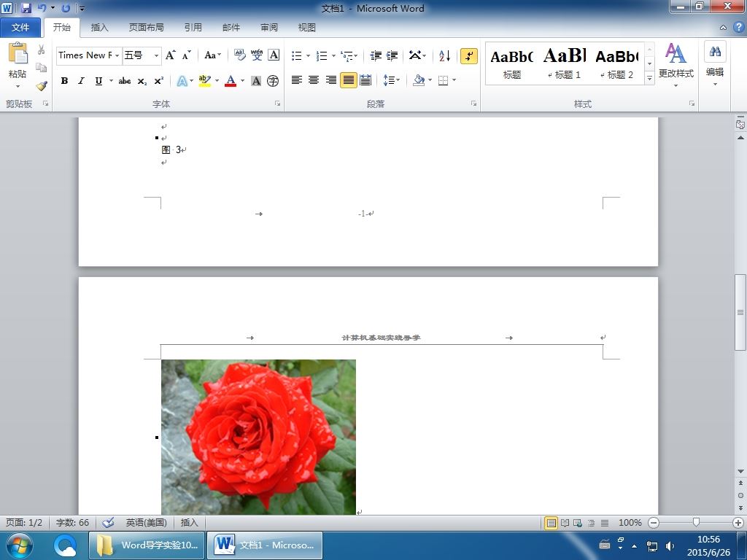Click Character Shading icon
Viewport: 747px width, 560px height.
[256, 81]
